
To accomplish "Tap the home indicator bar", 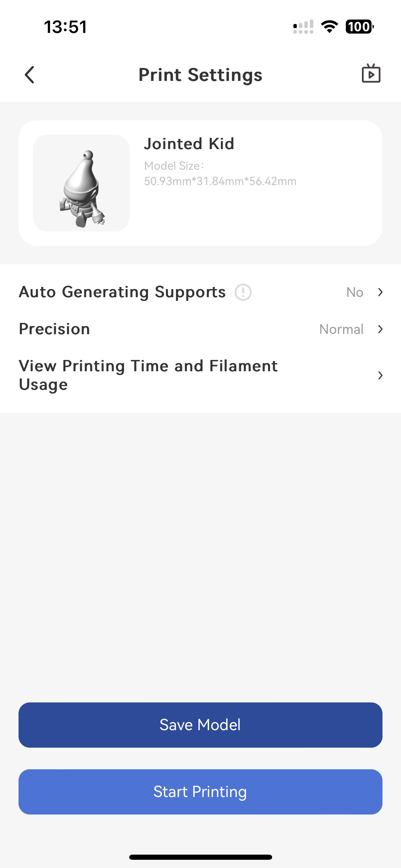I will pos(200,857).
